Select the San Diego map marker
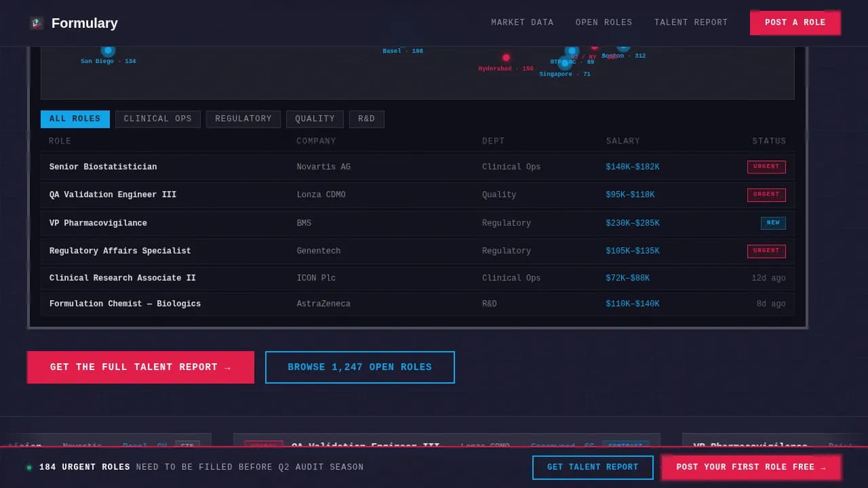This screenshot has height=488, width=868. (108, 50)
